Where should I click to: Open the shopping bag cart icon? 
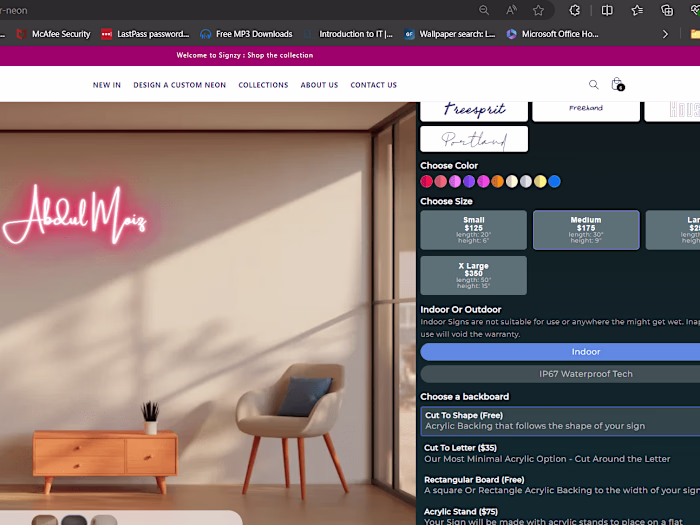pyautogui.click(x=618, y=84)
